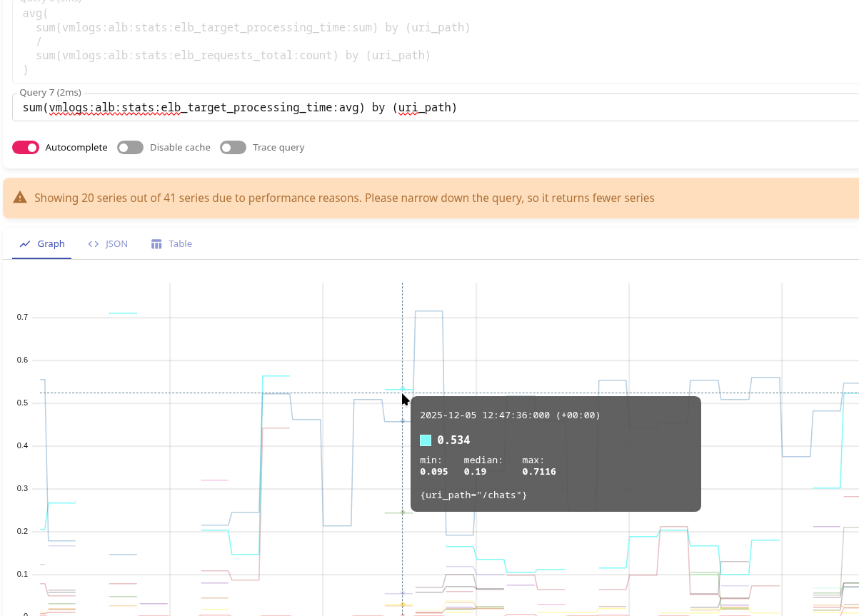859x616 pixels.
Task: Click the highlighted data point on the cyan series
Action: (x=403, y=389)
